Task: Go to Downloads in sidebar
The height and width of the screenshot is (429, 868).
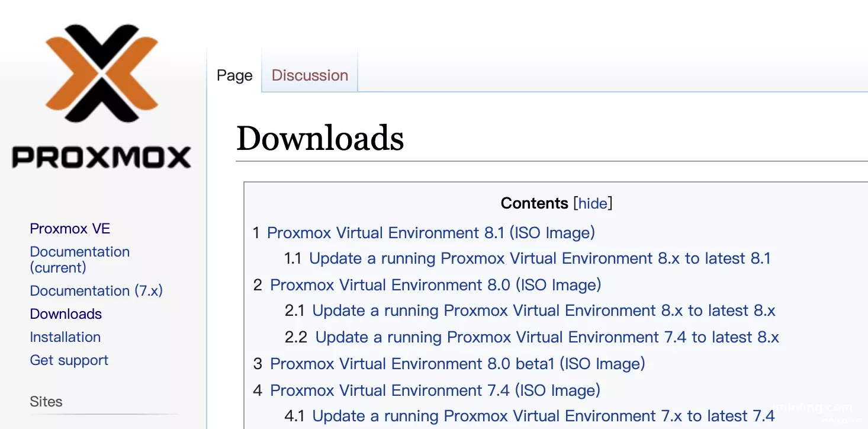Action: pos(66,314)
